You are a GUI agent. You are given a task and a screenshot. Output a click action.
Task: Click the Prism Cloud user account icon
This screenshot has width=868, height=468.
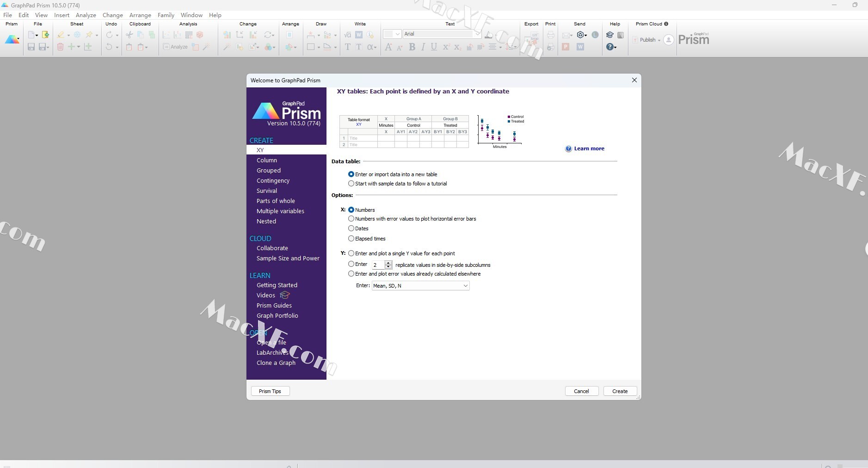(x=668, y=40)
